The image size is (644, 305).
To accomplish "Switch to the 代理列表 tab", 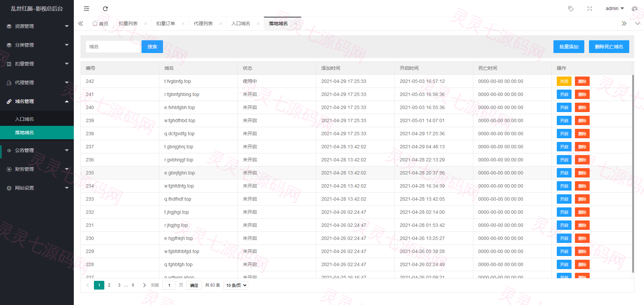I will click(203, 23).
